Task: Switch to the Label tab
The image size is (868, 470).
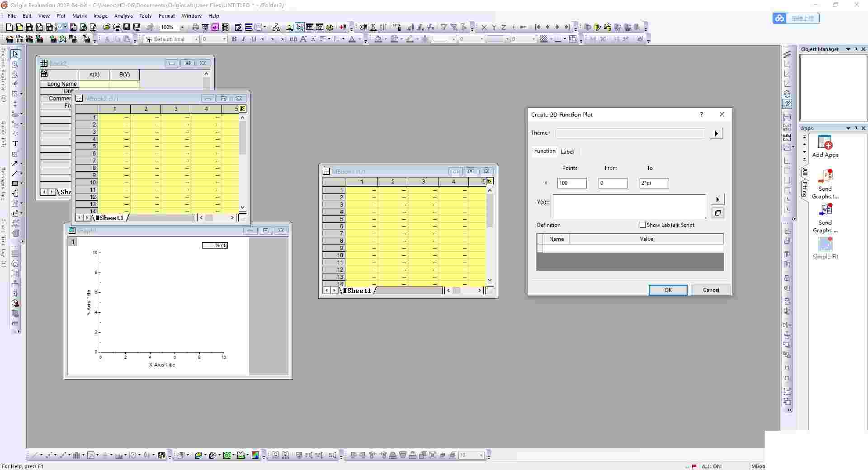Action: (567, 152)
